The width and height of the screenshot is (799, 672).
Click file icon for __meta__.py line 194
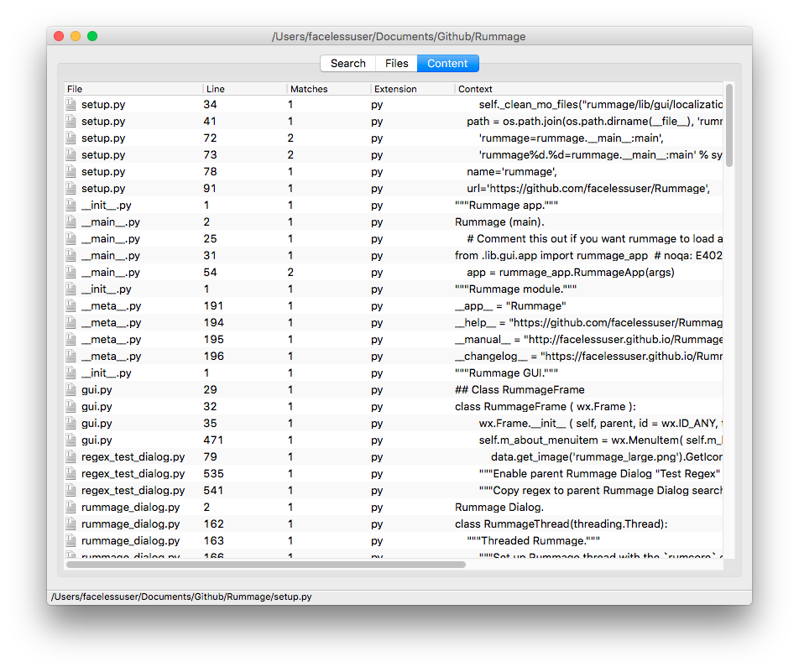click(x=70, y=323)
